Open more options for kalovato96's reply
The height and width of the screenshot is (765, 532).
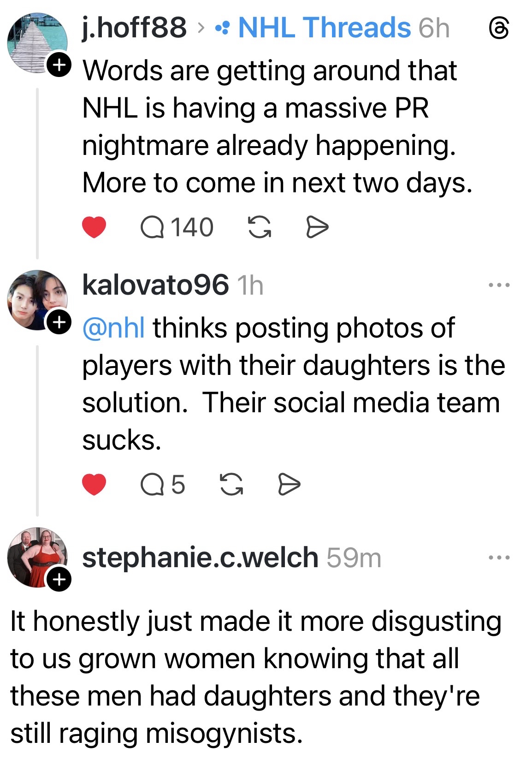pyautogui.click(x=499, y=285)
